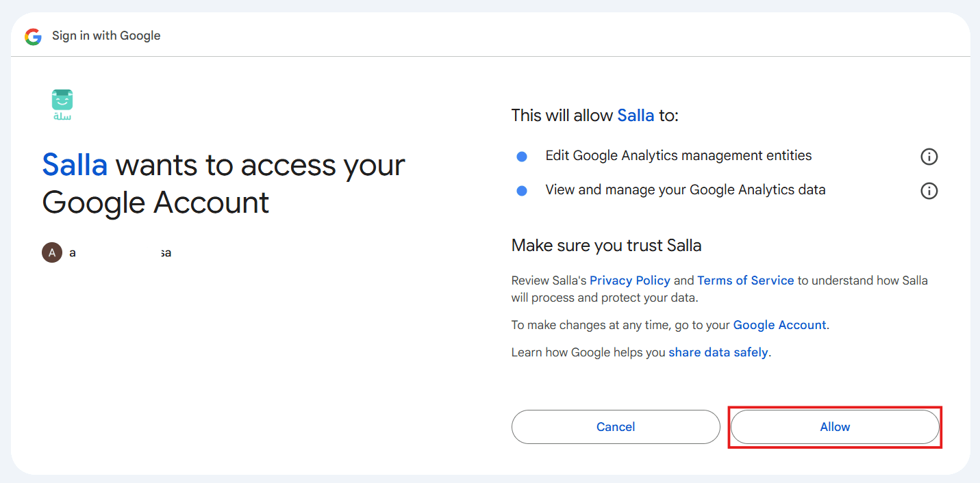
Task: Open the share data safely link
Action: 718,353
